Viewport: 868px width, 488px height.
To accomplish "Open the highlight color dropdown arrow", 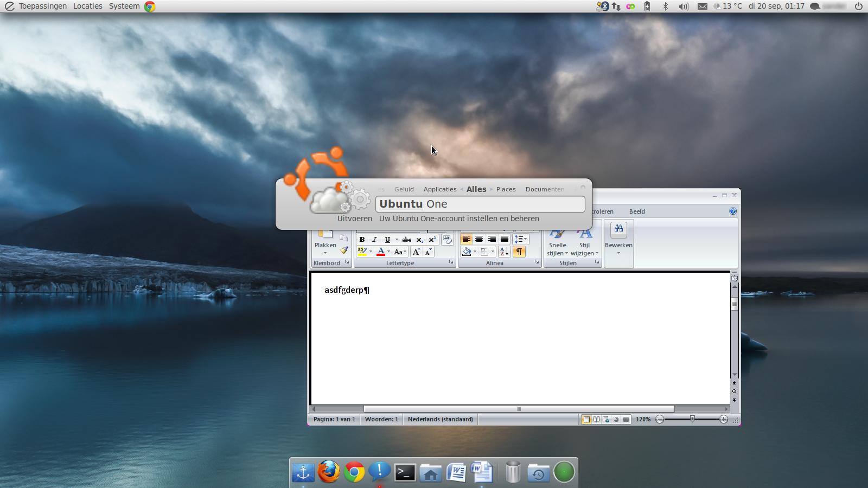I will [x=371, y=252].
